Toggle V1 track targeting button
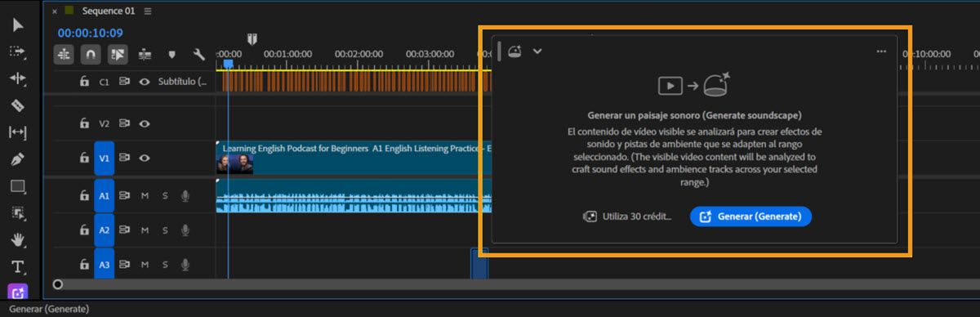The image size is (980, 317). pos(104,158)
